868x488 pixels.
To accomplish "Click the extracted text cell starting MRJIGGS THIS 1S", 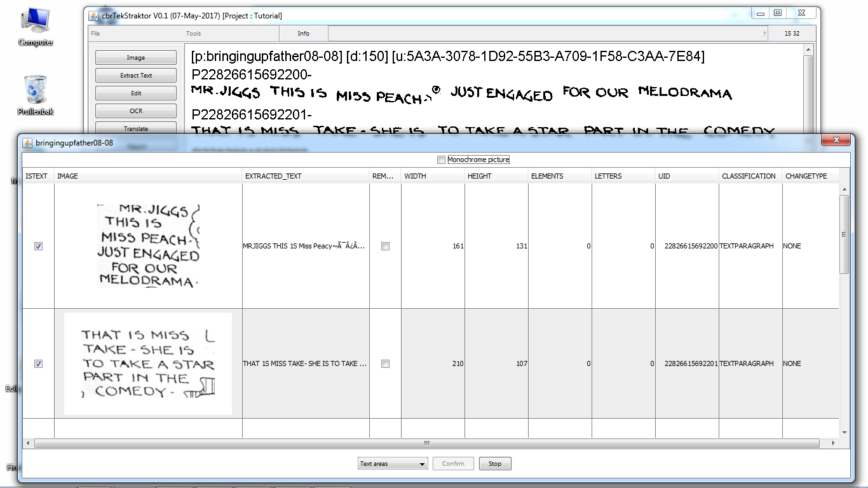I will coord(306,246).
